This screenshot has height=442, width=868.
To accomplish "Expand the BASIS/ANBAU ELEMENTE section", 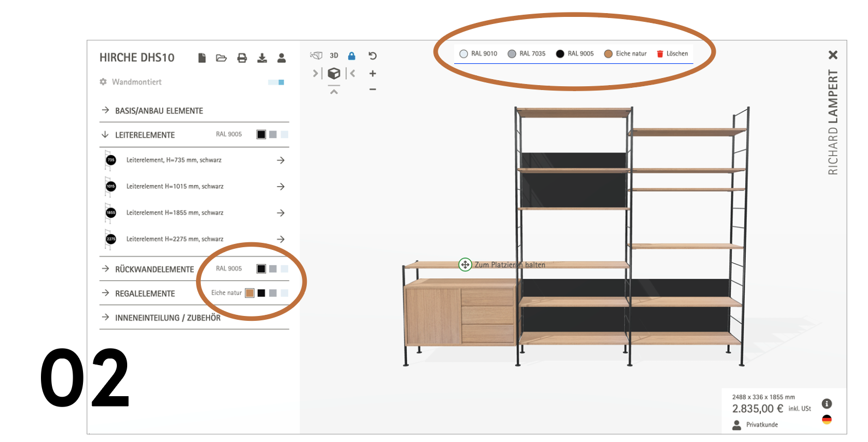I will coord(159,111).
